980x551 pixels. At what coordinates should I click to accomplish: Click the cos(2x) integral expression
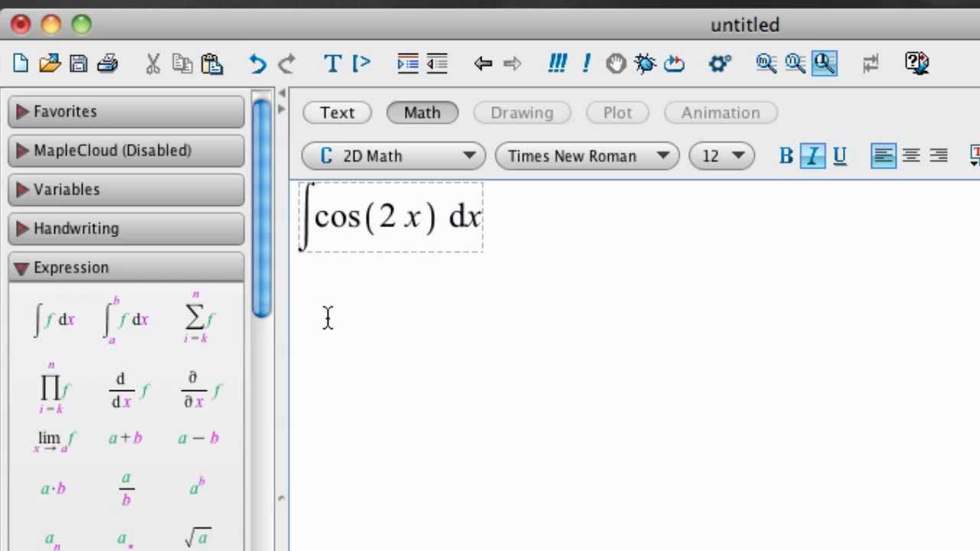390,217
